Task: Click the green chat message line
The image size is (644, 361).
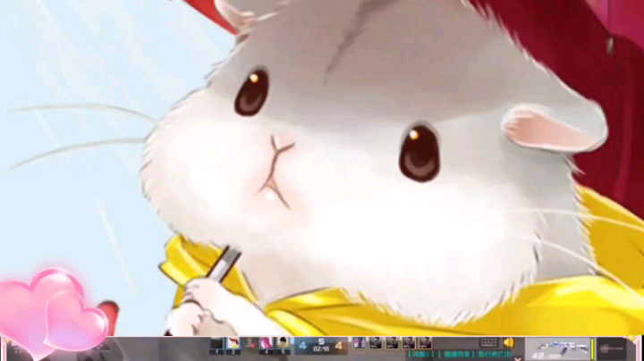Action: [460, 354]
